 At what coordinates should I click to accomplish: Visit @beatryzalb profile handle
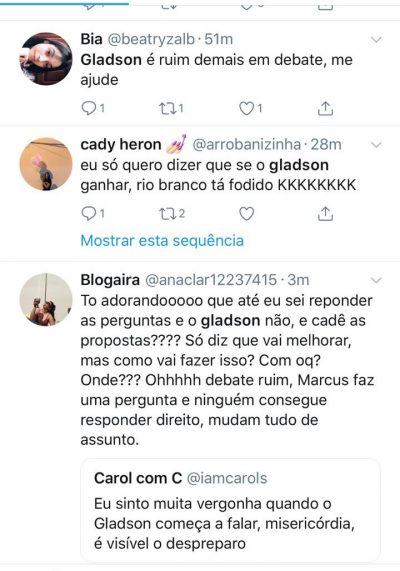coord(151,39)
